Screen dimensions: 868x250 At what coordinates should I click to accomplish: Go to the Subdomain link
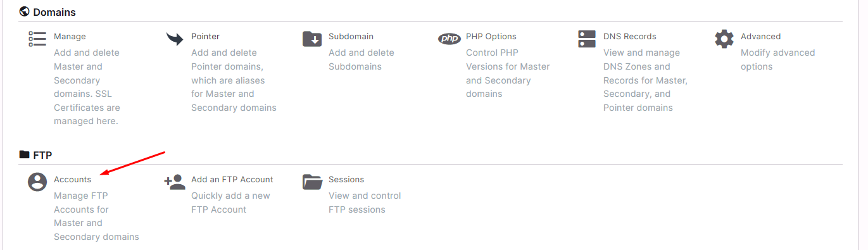pyautogui.click(x=351, y=37)
